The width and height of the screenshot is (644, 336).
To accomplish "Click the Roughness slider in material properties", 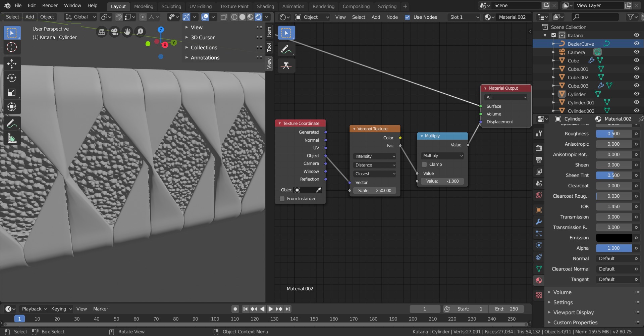I will click(613, 134).
